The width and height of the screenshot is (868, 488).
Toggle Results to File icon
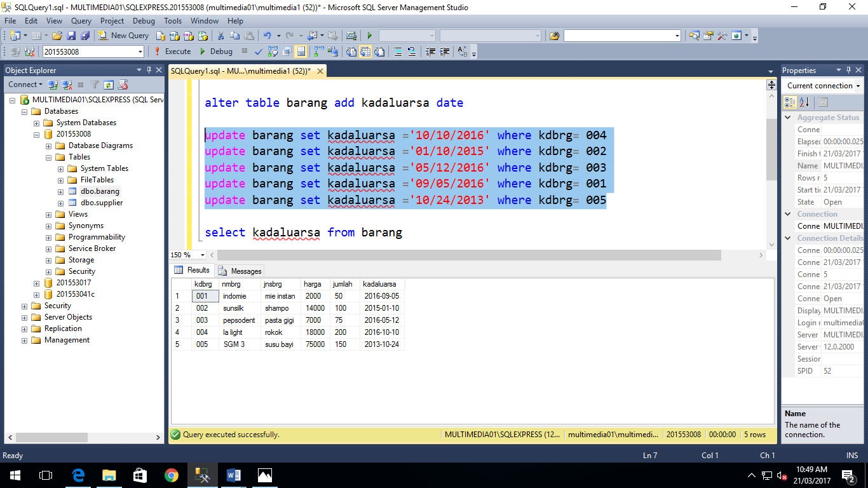[379, 51]
